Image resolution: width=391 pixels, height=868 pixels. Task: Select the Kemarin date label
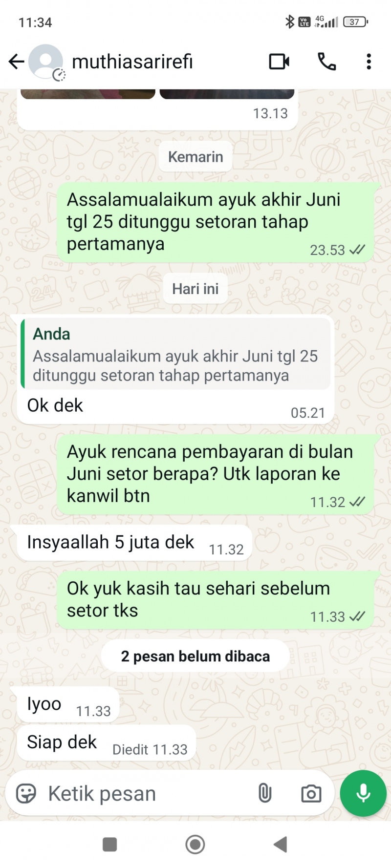(195, 157)
